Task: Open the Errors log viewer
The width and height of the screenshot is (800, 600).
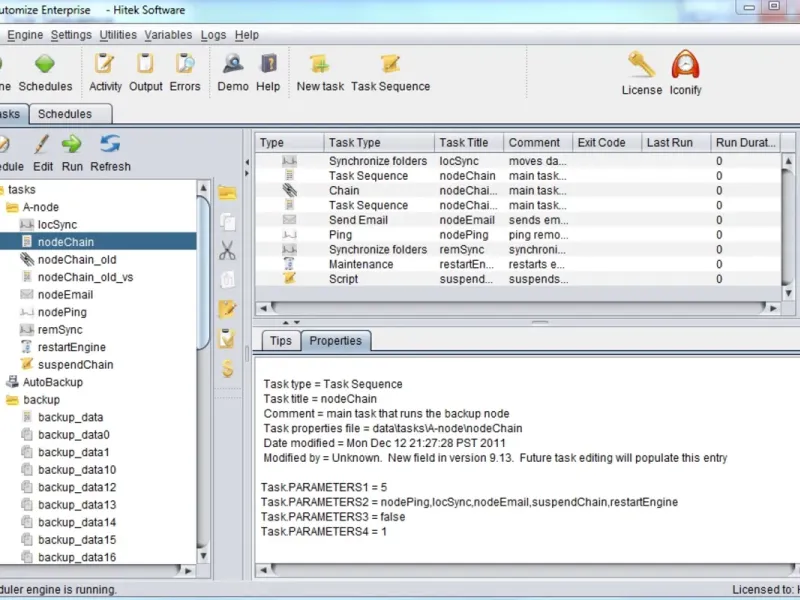Action: (185, 71)
